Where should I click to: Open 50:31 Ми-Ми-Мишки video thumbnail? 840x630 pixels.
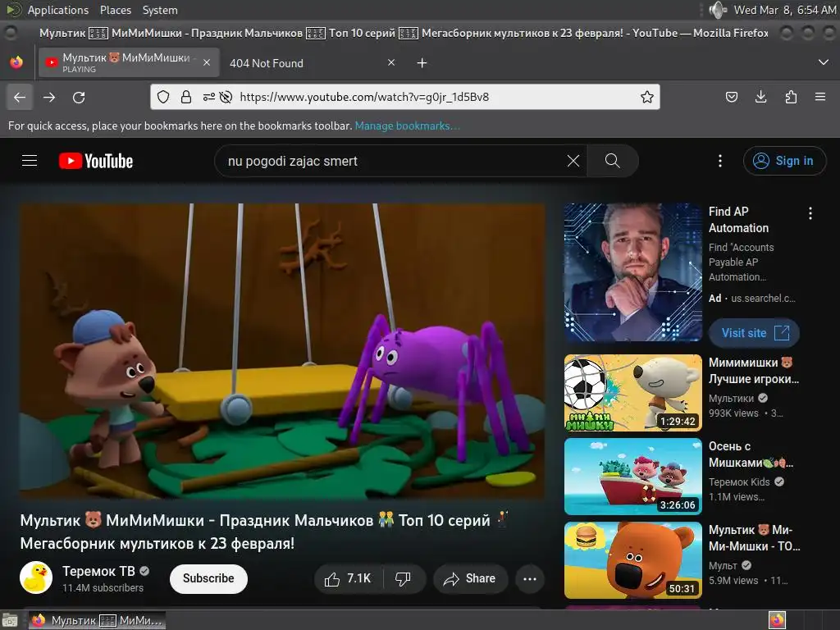632,559
